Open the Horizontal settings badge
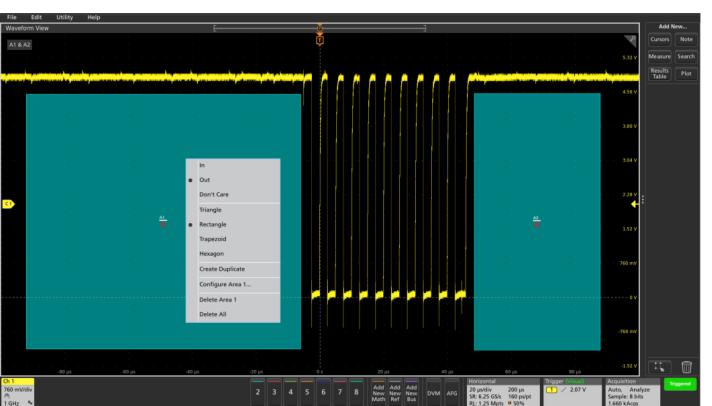712x406 pixels. point(504,392)
